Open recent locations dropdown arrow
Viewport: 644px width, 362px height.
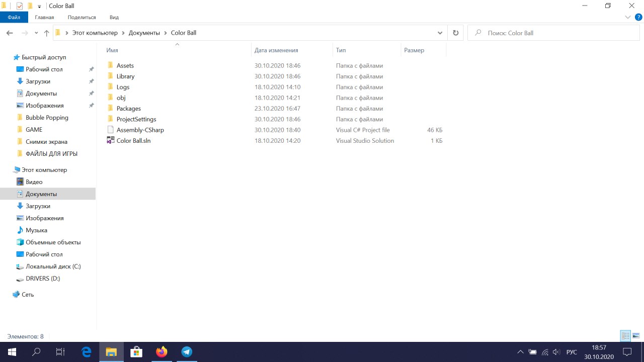coord(36,33)
